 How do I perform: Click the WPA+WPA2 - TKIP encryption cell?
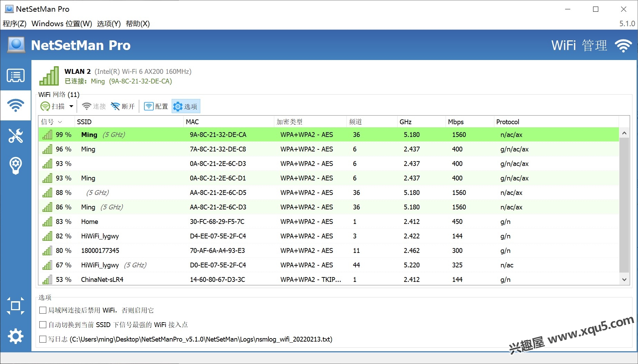pos(311,279)
